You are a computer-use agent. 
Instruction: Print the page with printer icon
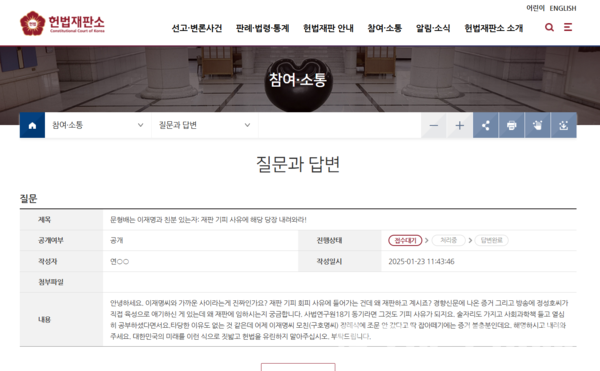(512, 125)
